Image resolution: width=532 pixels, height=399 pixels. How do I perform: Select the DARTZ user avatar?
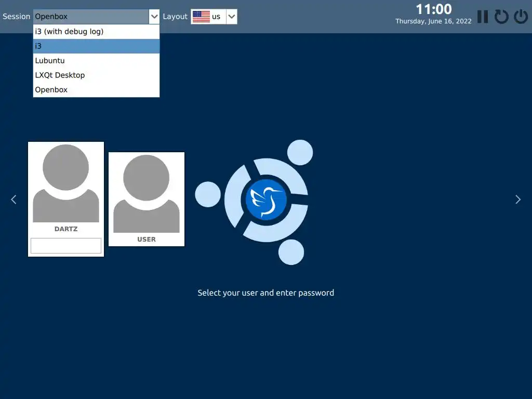pyautogui.click(x=66, y=183)
